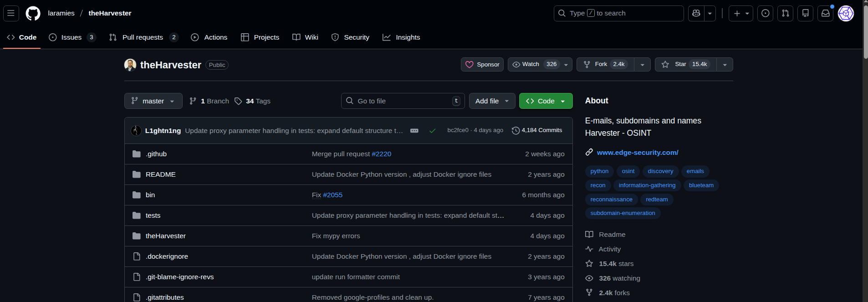Expand the Add file dropdown
868x302 pixels.
[492, 101]
